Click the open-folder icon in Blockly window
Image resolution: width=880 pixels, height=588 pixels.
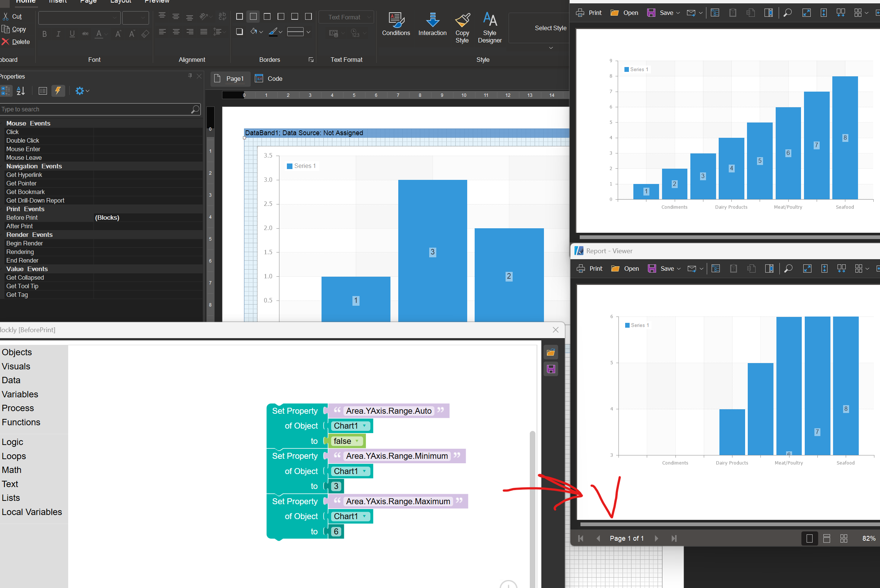[x=551, y=352]
